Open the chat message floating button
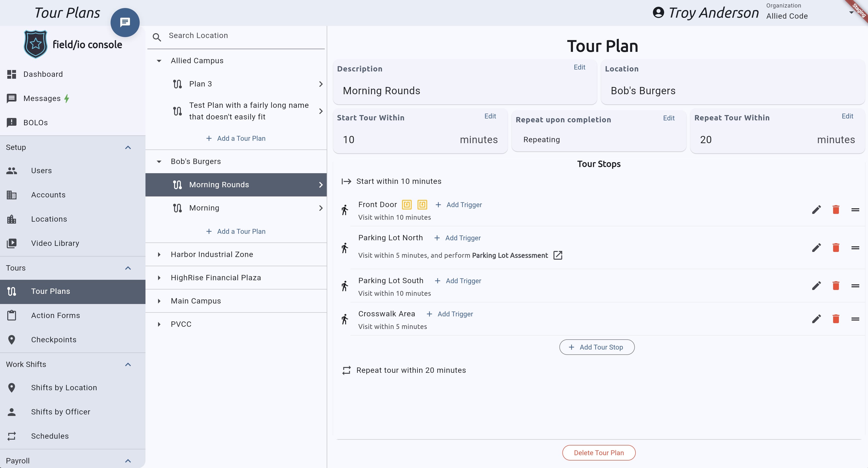 coord(125,22)
